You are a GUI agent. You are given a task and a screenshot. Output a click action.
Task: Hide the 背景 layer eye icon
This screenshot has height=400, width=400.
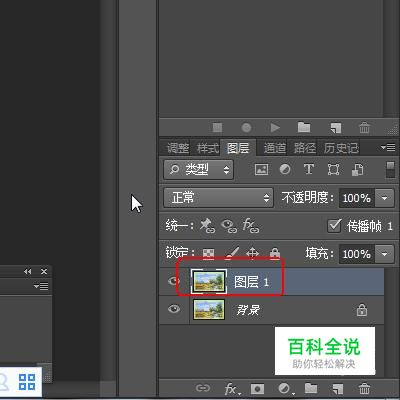(x=174, y=309)
